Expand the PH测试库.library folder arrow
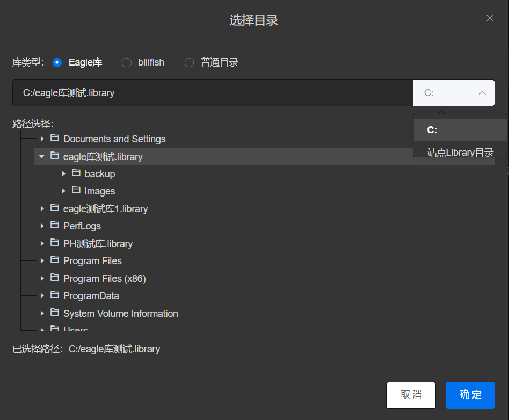The height and width of the screenshot is (420, 509). click(42, 243)
